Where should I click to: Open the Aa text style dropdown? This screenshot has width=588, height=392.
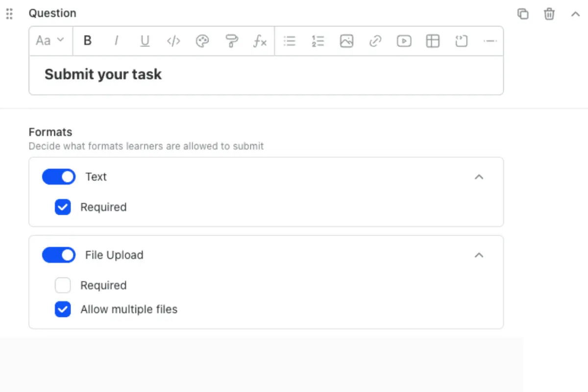click(50, 41)
